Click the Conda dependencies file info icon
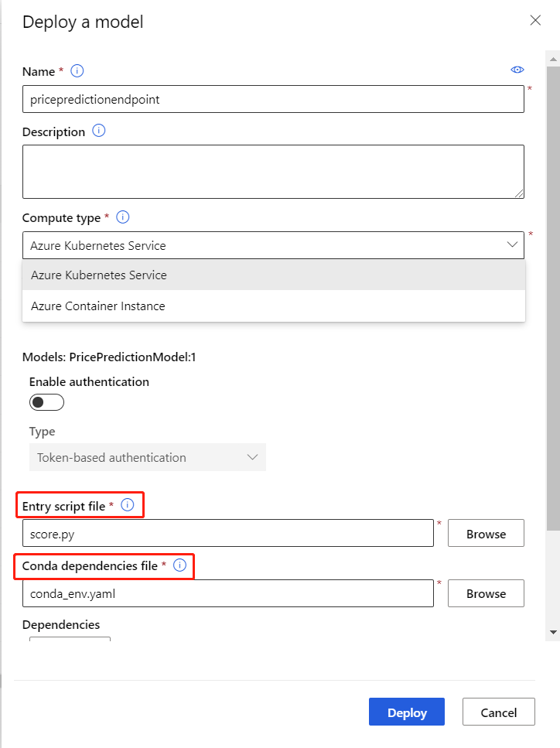Viewport: 560px width, 748px height. (x=180, y=565)
